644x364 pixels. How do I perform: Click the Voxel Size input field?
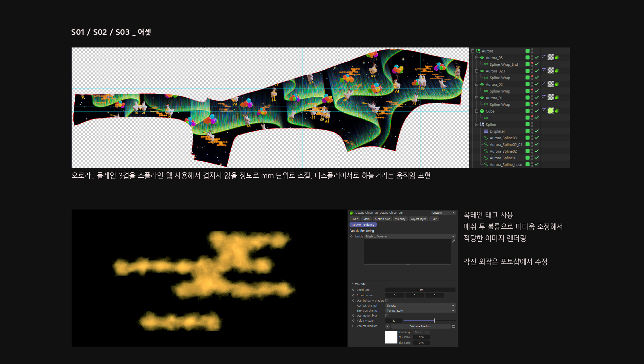click(x=420, y=290)
